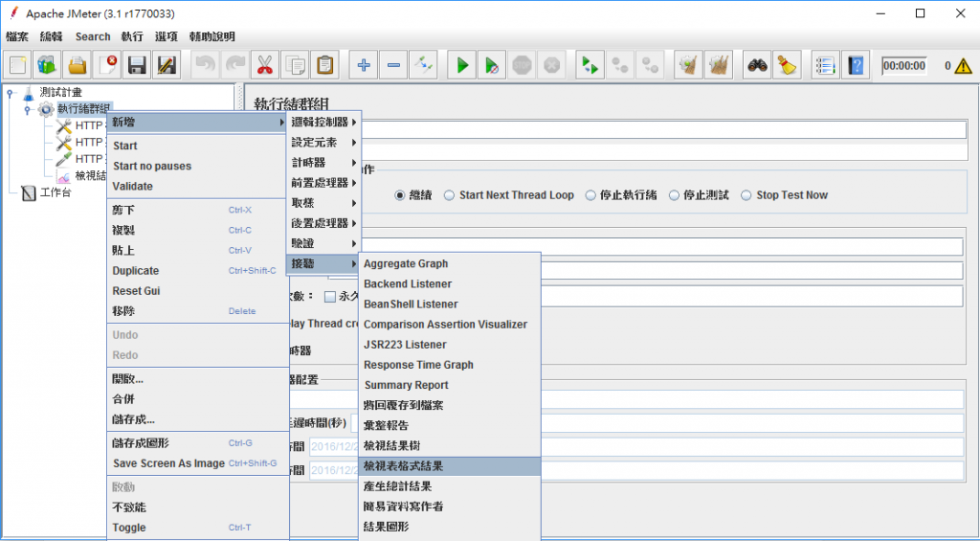980x541 pixels.
Task: Start the test with green play icon
Action: [x=462, y=65]
